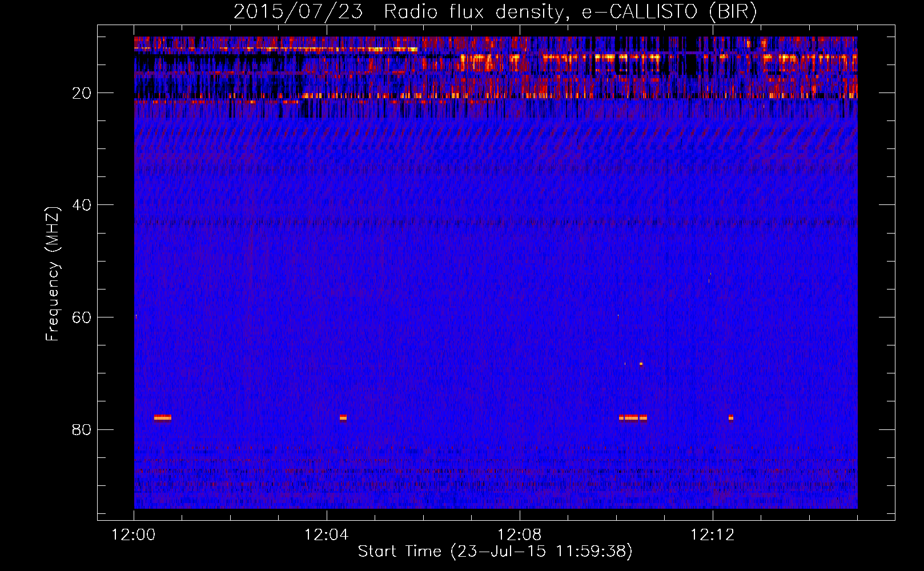Click the '80' frequency axis label
Image resolution: width=924 pixels, height=571 pixels.
click(82, 429)
